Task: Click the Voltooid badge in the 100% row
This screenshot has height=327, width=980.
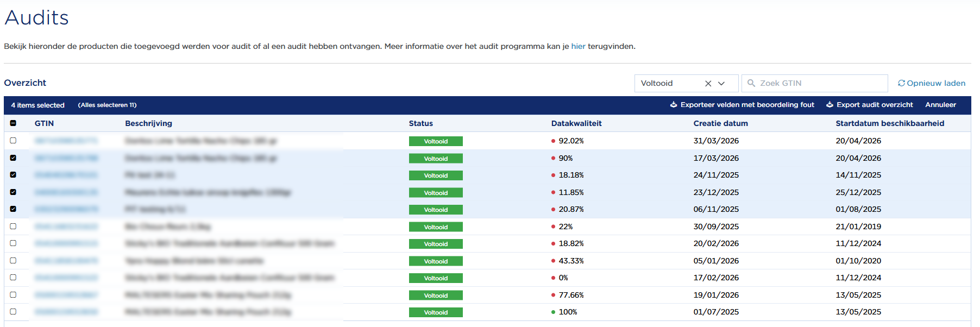Action: pyautogui.click(x=436, y=312)
